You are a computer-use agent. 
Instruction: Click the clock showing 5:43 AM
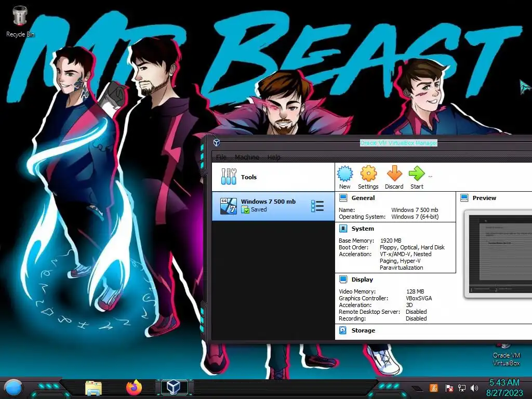pos(504,383)
